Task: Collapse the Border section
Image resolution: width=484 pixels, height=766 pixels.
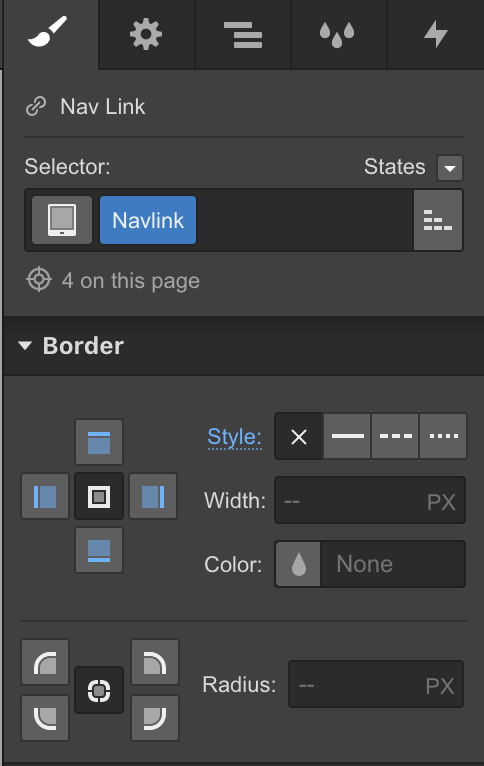Action: click(x=25, y=346)
